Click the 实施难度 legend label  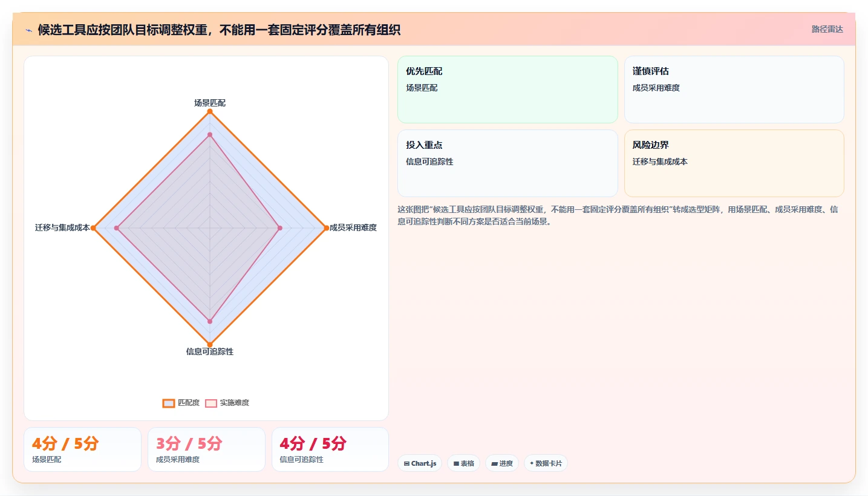tap(235, 403)
